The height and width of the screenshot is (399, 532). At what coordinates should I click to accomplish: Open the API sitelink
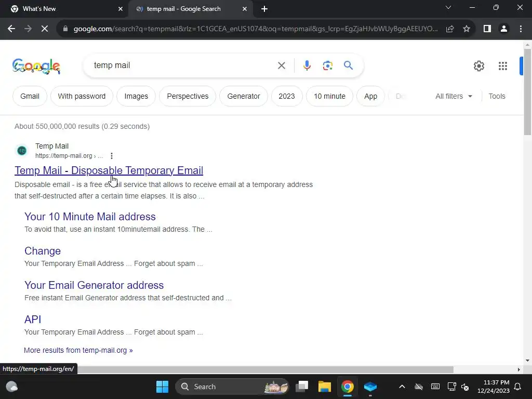coord(33,320)
